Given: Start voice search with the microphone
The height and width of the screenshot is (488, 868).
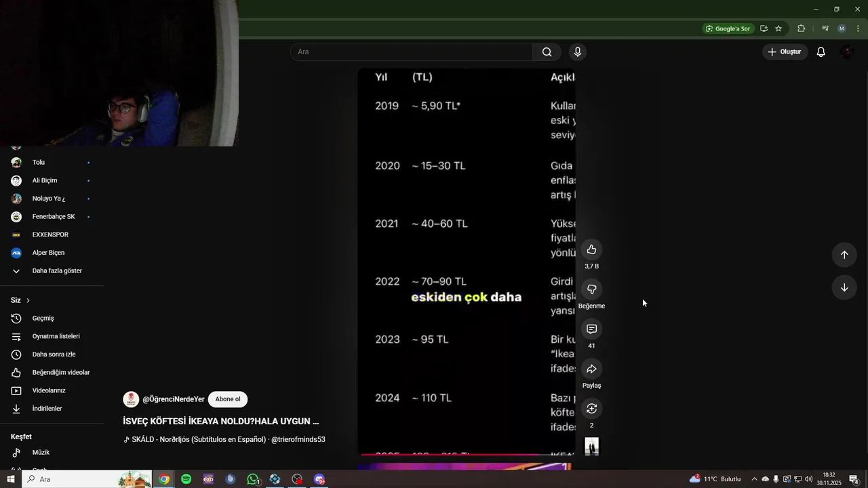Looking at the screenshot, I should pos(578,52).
